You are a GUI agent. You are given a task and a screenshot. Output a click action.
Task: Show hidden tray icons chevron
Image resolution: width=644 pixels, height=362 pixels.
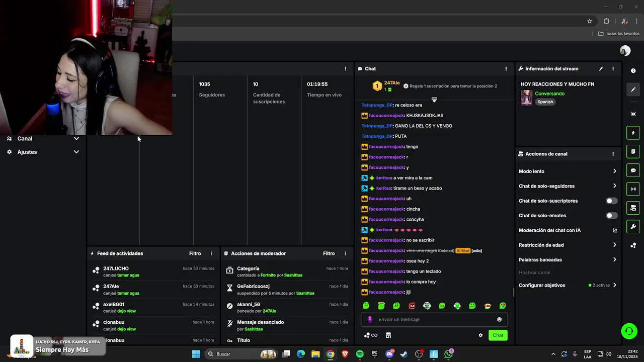[x=553, y=354]
